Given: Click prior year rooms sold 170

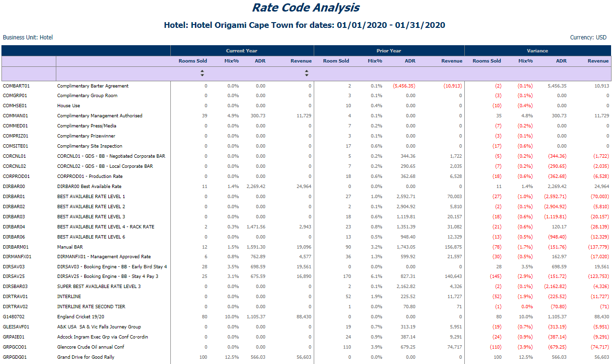Looking at the screenshot, I should pyautogui.click(x=347, y=276).
